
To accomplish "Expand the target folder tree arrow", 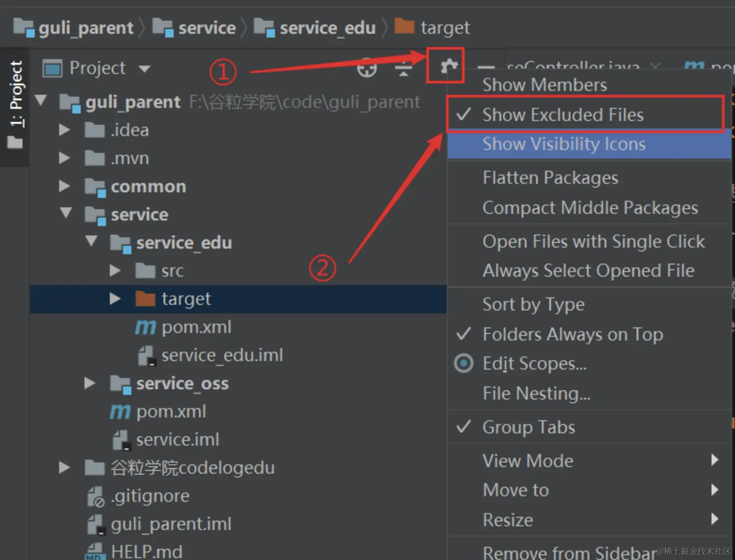I will 115,299.
